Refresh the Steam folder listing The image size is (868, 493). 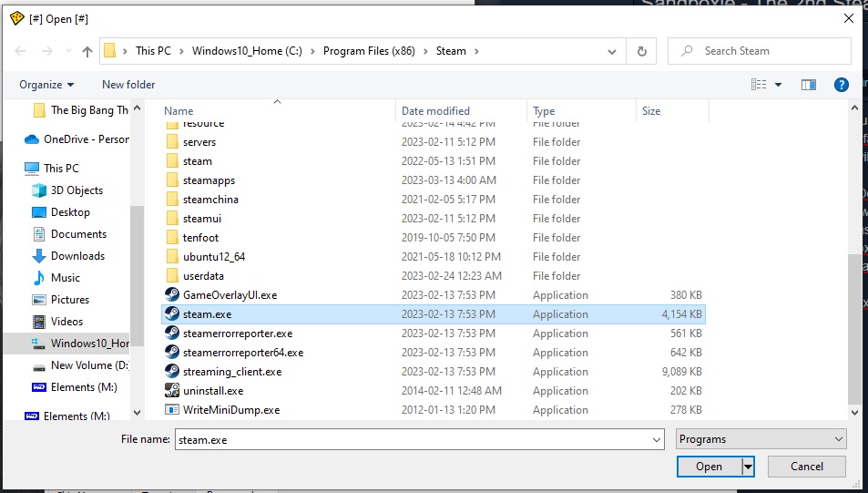point(642,51)
